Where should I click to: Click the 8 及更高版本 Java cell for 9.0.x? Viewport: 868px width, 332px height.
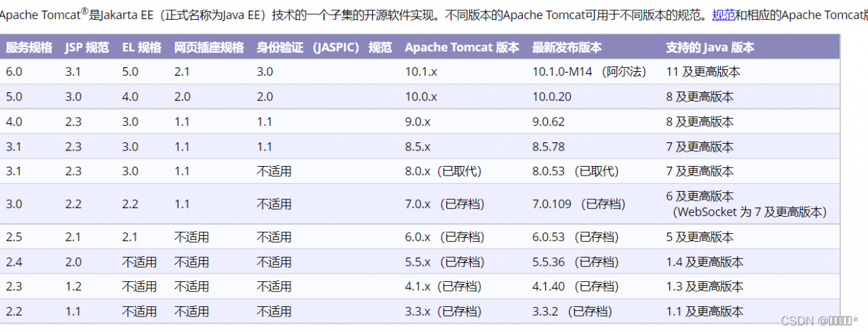[x=700, y=122]
